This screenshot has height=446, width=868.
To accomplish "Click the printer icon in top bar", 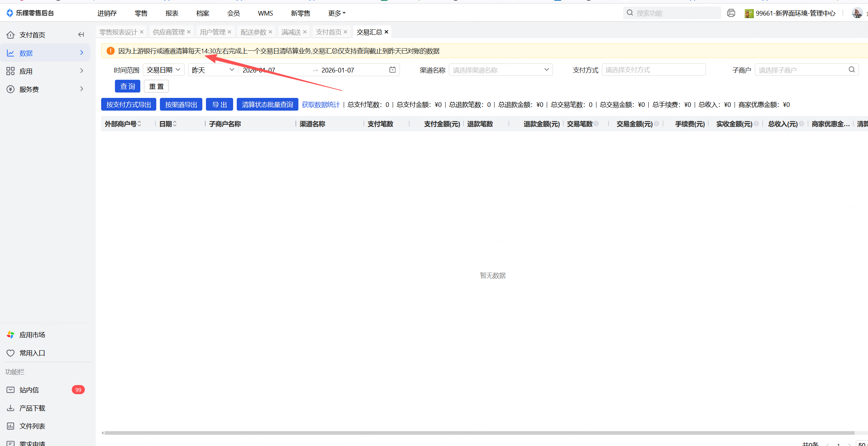I will 731,13.
